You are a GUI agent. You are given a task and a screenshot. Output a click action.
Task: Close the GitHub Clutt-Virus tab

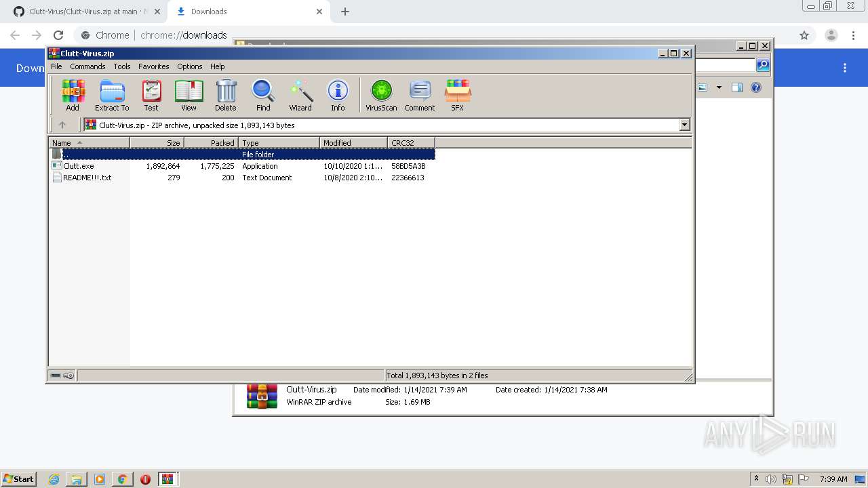coord(157,12)
